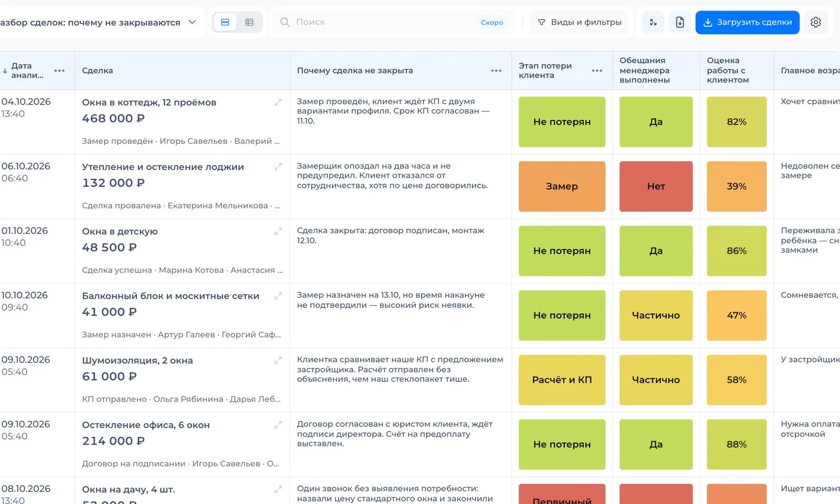
Task: Open Дата анализа column options menu
Action: [59, 70]
